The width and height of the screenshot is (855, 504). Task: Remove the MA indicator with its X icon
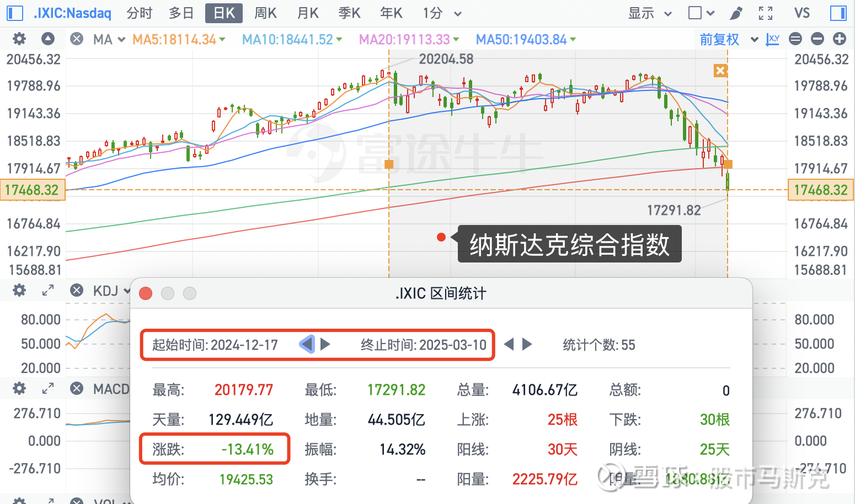tap(76, 39)
